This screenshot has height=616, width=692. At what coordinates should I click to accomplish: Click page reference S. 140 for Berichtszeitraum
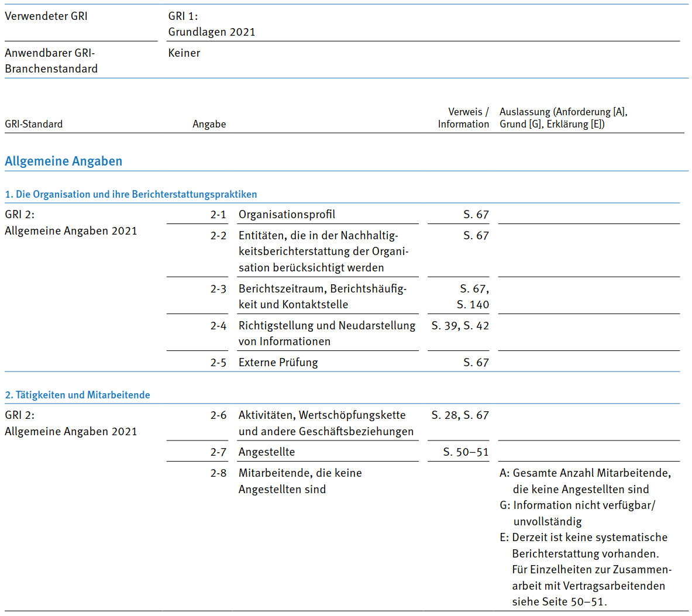[x=473, y=305]
